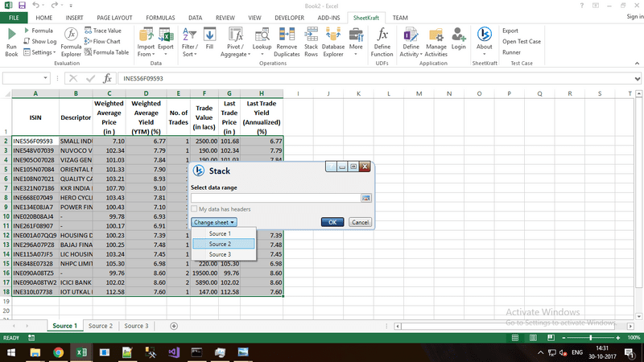
Task: Expand the Filter / Sort dropdown
Action: [x=189, y=43]
